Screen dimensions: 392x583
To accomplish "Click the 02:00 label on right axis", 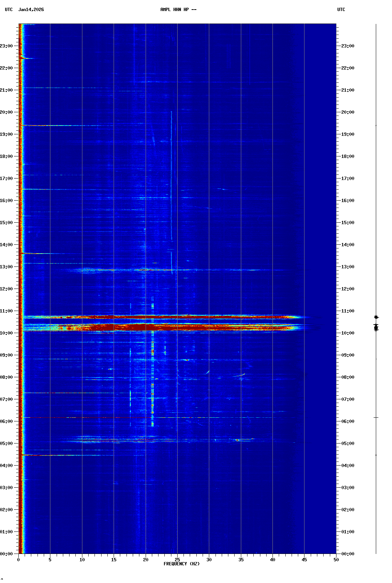I will coord(348,510).
